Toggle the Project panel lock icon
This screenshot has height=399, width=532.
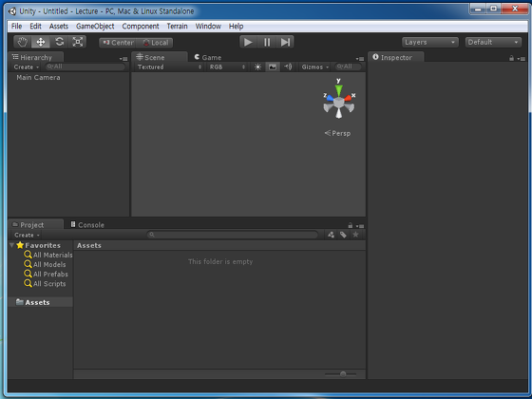coord(351,225)
